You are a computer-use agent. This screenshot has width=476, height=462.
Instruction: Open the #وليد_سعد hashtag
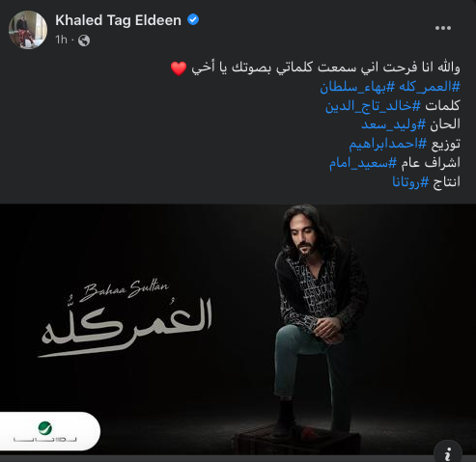[x=394, y=124]
